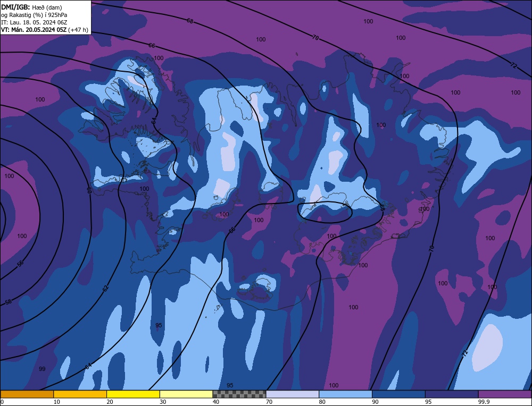Click the 'og Rakastig (%) í 925hPa' line
This screenshot has height=406, width=532.
(34, 15)
